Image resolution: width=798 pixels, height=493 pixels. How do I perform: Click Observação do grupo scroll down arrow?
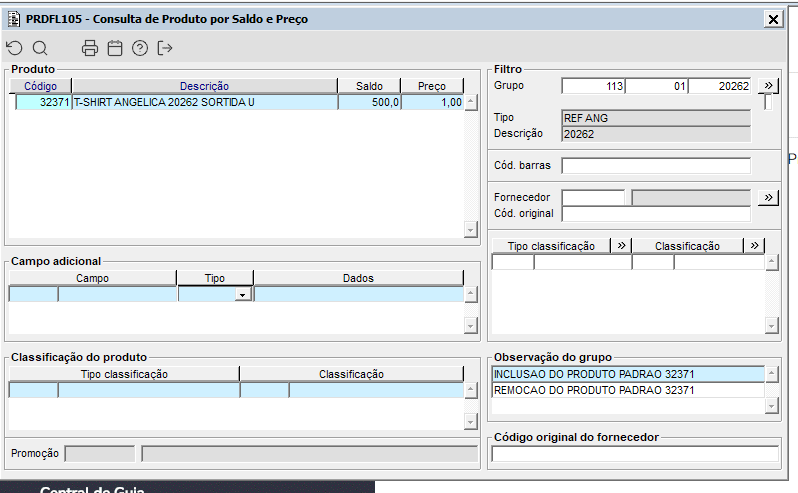772,405
